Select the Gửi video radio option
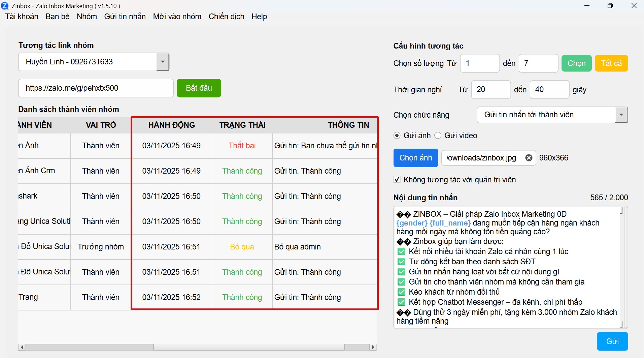The image size is (644, 358). (x=438, y=136)
